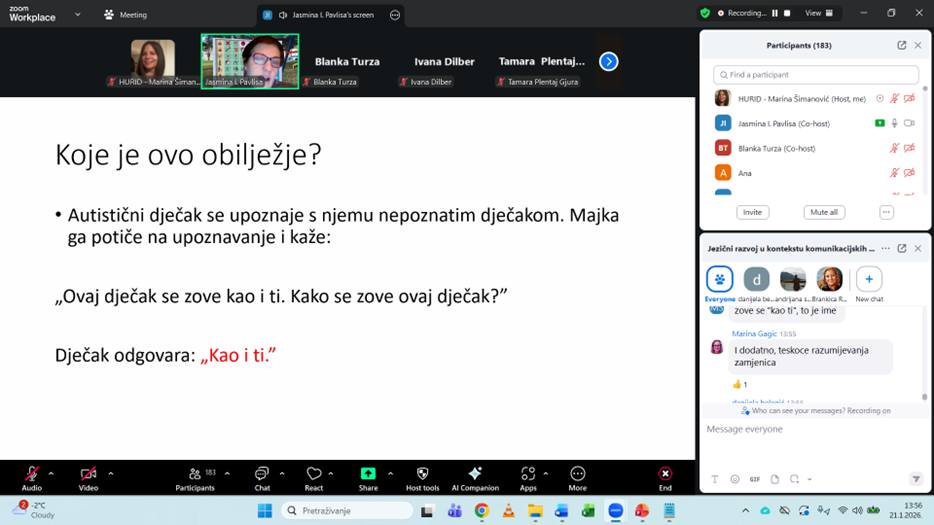The image size is (934, 525).
Task: Pause the meeting recording
Action: [x=774, y=13]
